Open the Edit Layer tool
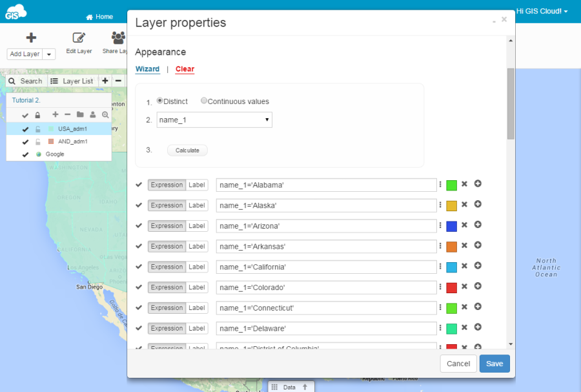581x392 pixels. (79, 43)
